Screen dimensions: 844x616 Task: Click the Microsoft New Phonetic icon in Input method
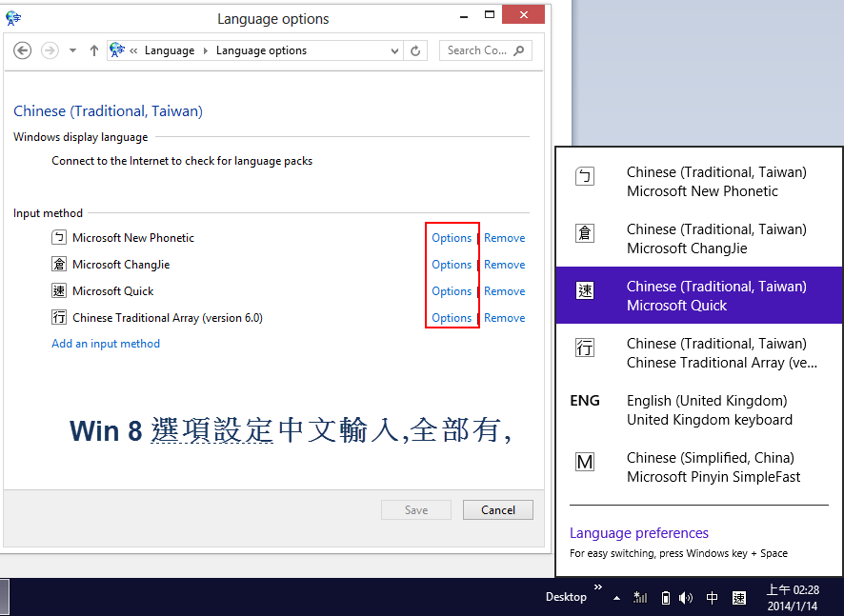pyautogui.click(x=59, y=237)
